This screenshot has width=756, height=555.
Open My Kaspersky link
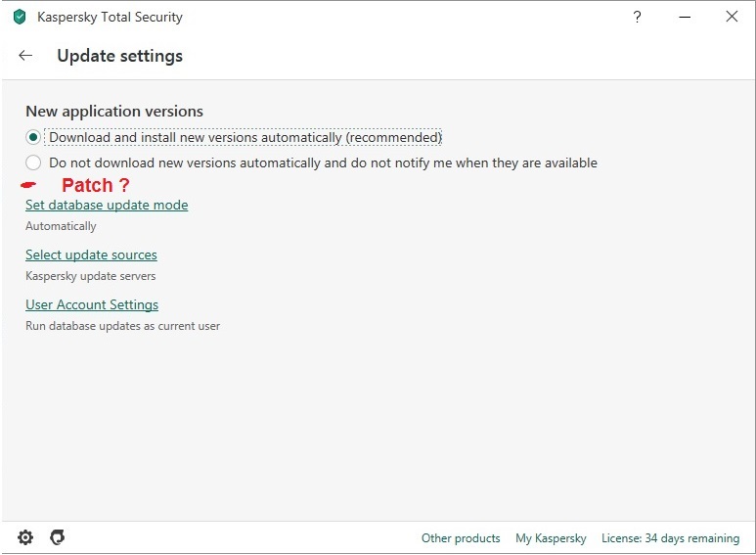pos(551,538)
